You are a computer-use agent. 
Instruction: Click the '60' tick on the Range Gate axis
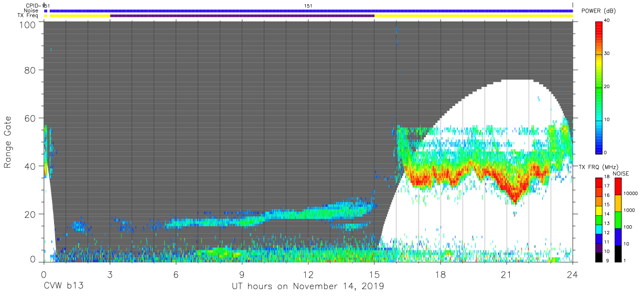pos(31,118)
